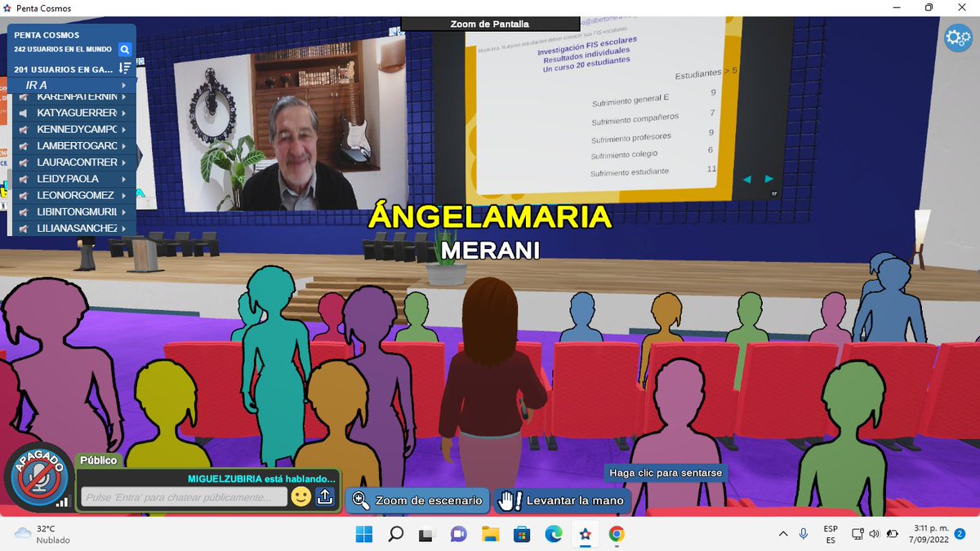Click the network icon in system tray
This screenshot has height=551, width=980.
857,534
